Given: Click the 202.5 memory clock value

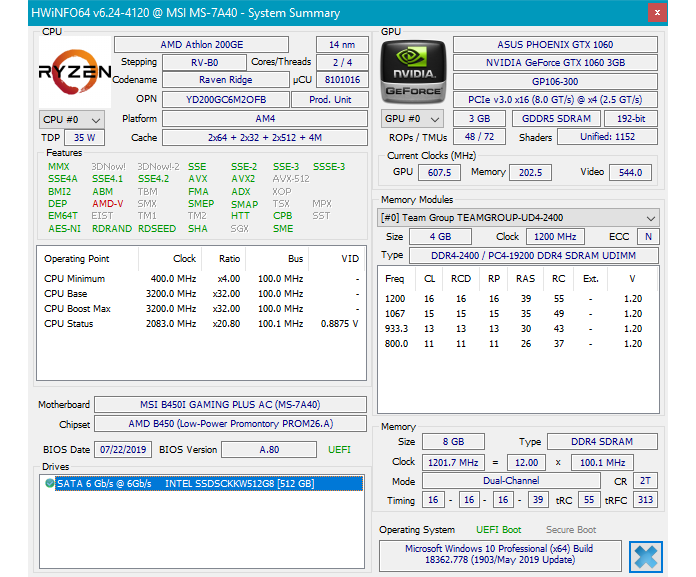Looking at the screenshot, I should 530,173.
